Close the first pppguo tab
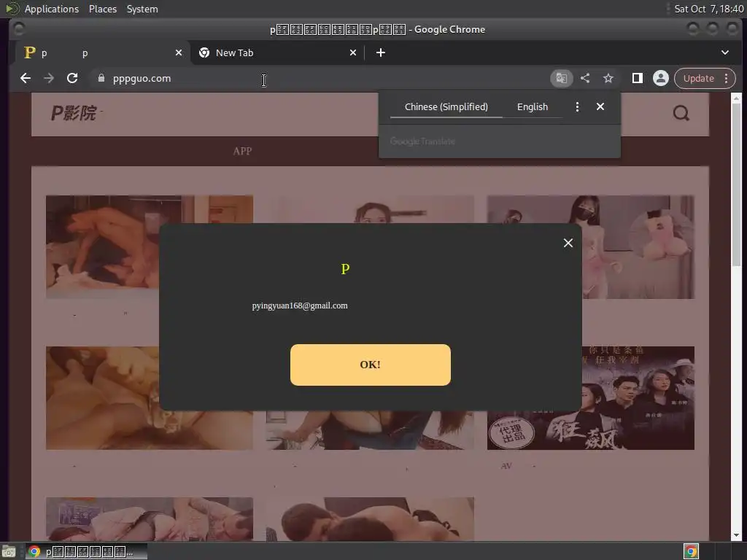747x560 pixels. click(179, 52)
